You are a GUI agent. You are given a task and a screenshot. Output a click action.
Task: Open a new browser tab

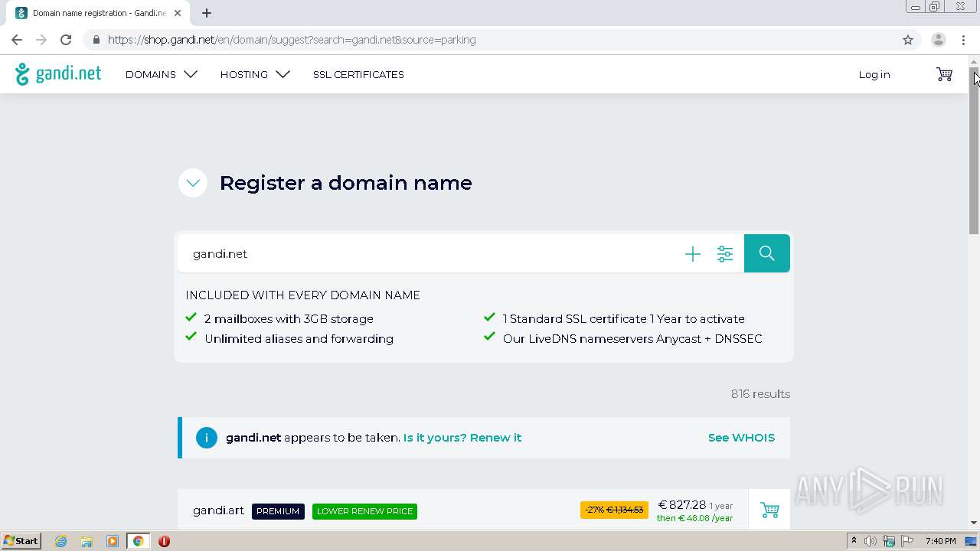(207, 13)
